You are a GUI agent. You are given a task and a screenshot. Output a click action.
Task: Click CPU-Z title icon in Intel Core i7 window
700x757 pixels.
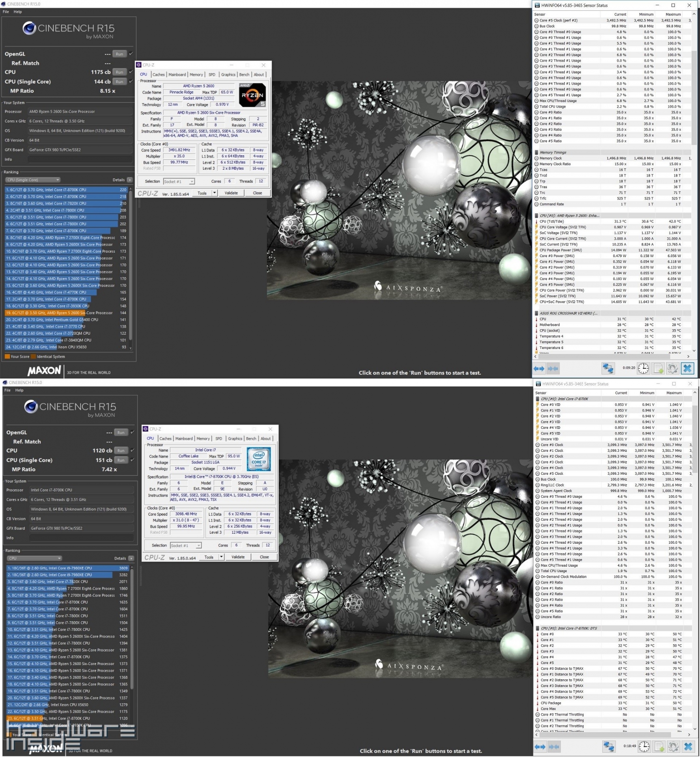[146, 429]
